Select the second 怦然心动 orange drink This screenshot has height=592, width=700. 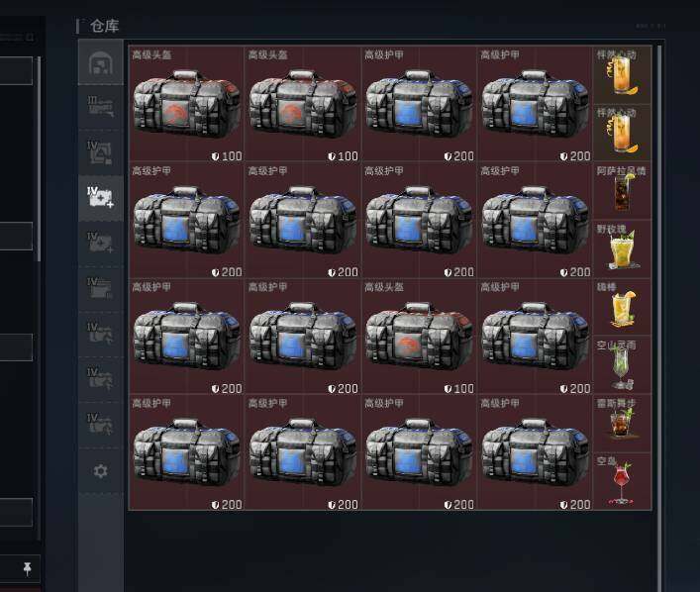622,133
